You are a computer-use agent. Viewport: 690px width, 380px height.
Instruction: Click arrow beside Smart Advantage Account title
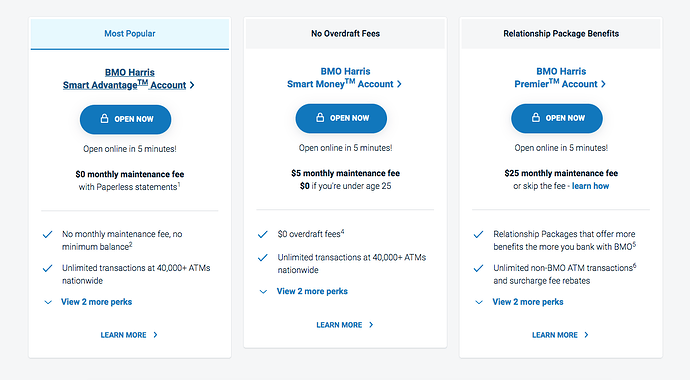(x=192, y=85)
